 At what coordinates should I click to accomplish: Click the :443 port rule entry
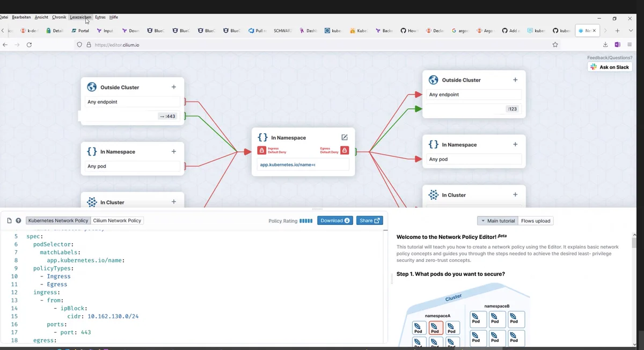(x=168, y=116)
